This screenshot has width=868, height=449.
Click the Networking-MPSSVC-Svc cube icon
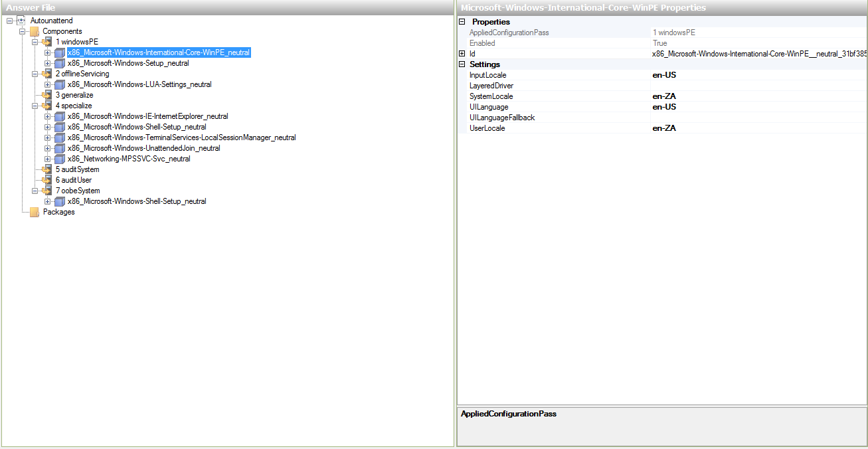(x=60, y=159)
